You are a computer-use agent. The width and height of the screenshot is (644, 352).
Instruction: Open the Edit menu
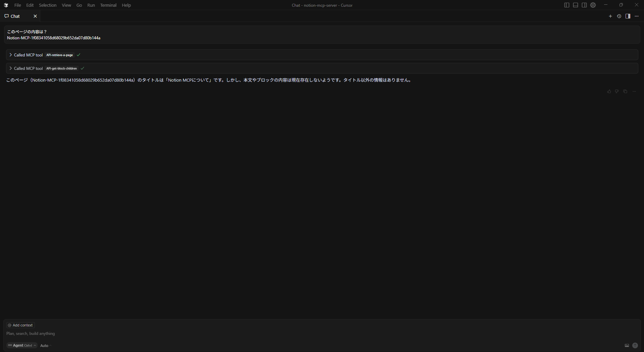click(x=30, y=5)
